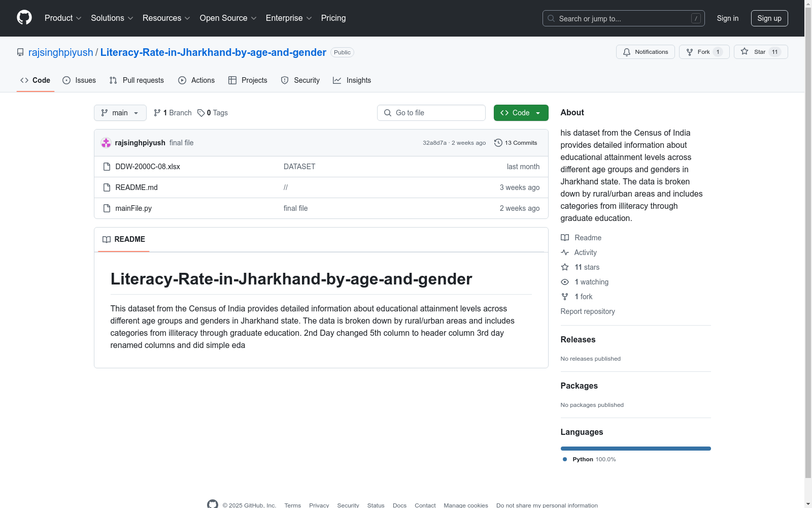The image size is (812, 508).
Task: Click the search magnifier icon in header
Action: click(551, 18)
